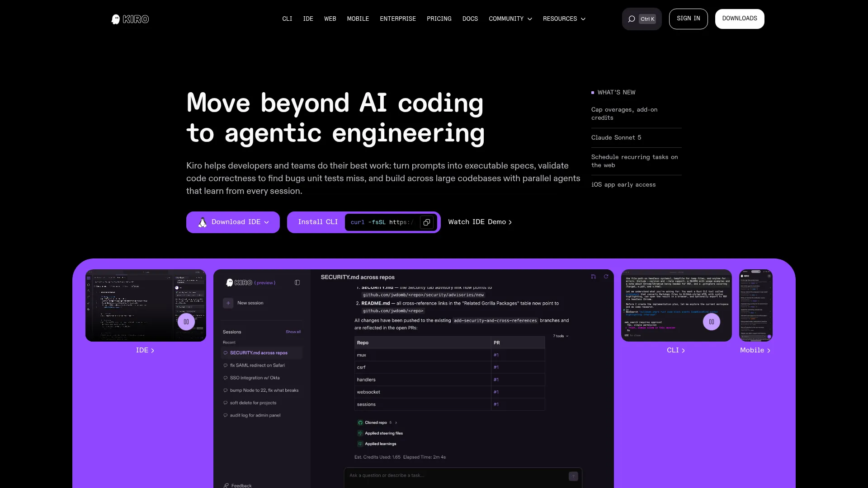Open the Pricing menu item
The image size is (868, 488).
[439, 19]
